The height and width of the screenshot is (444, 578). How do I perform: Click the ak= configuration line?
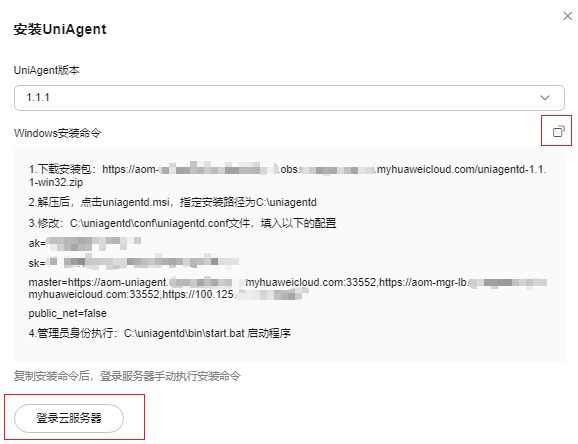click(x=85, y=243)
